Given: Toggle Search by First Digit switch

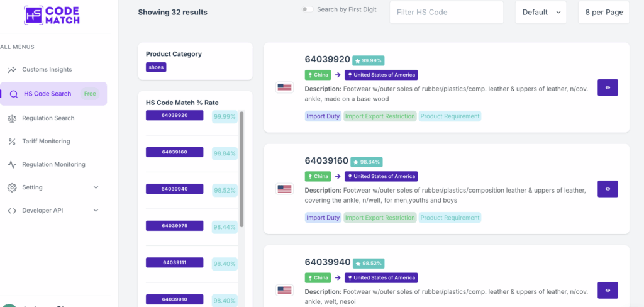Looking at the screenshot, I should (308, 9).
